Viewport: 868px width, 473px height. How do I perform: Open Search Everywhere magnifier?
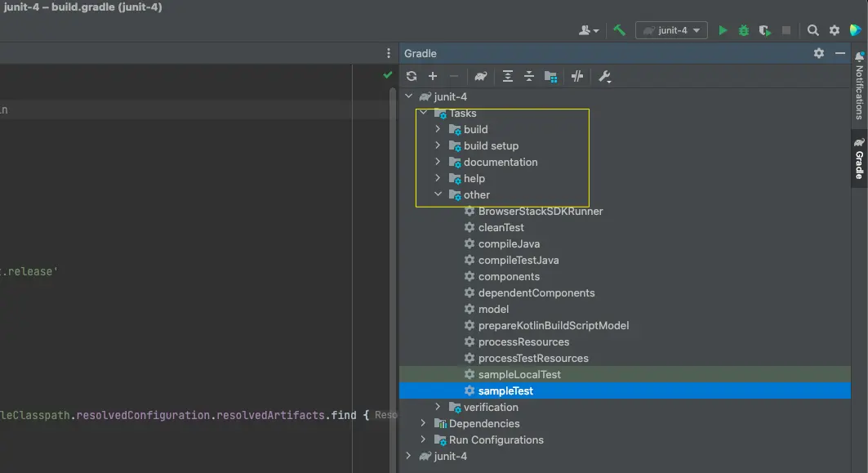pos(813,30)
